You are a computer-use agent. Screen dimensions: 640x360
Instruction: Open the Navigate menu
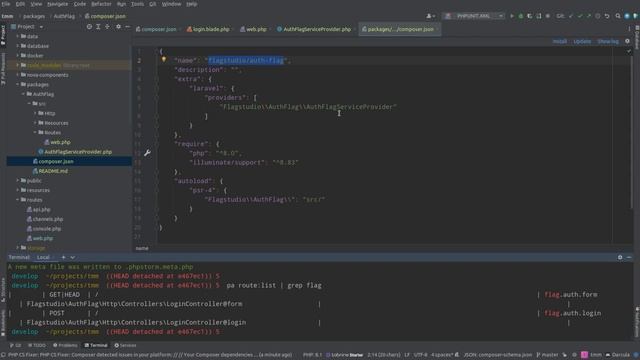coord(58,4)
